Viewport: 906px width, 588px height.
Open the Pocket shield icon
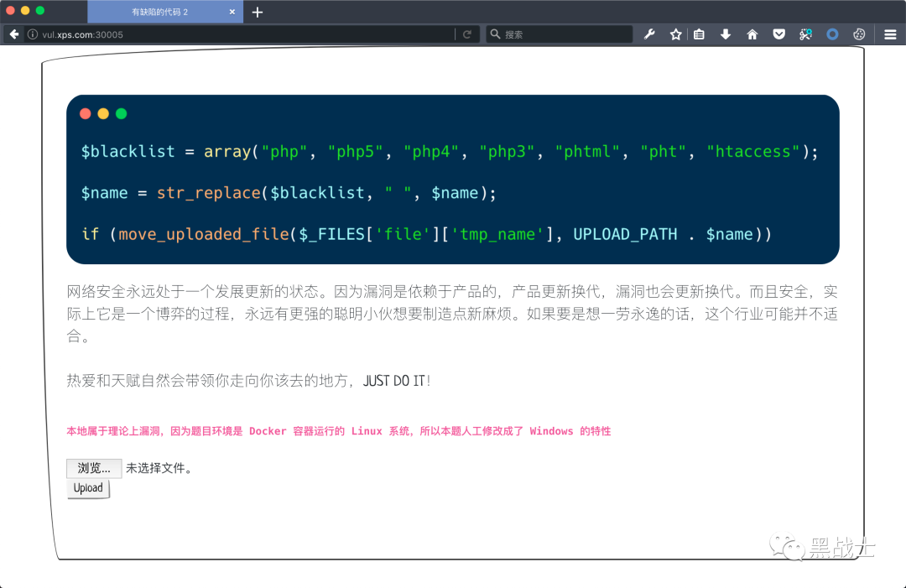pos(778,34)
